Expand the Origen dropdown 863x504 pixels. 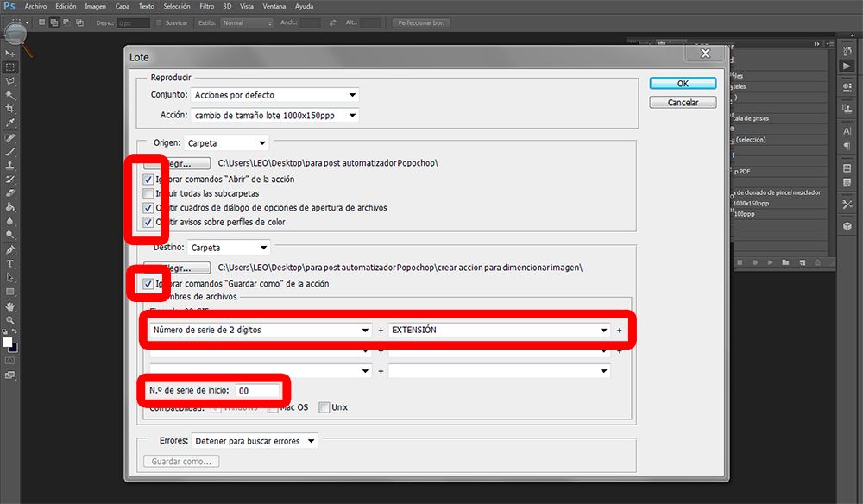coord(226,143)
